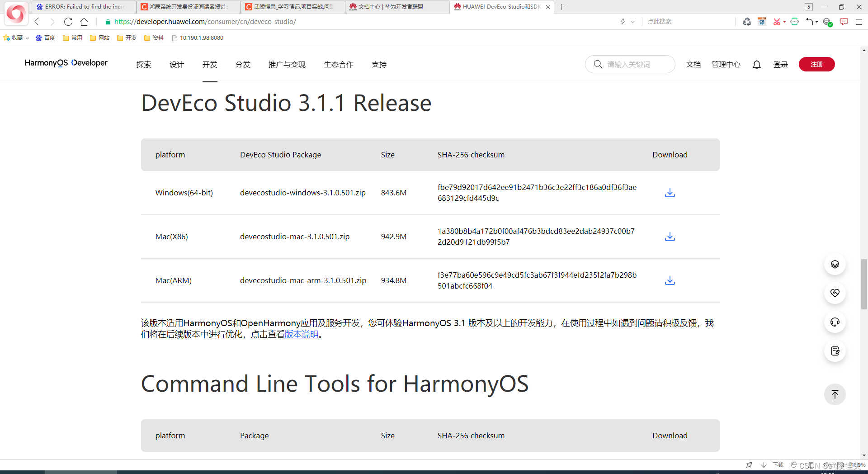Open the 生态合作 navigation menu

(339, 65)
